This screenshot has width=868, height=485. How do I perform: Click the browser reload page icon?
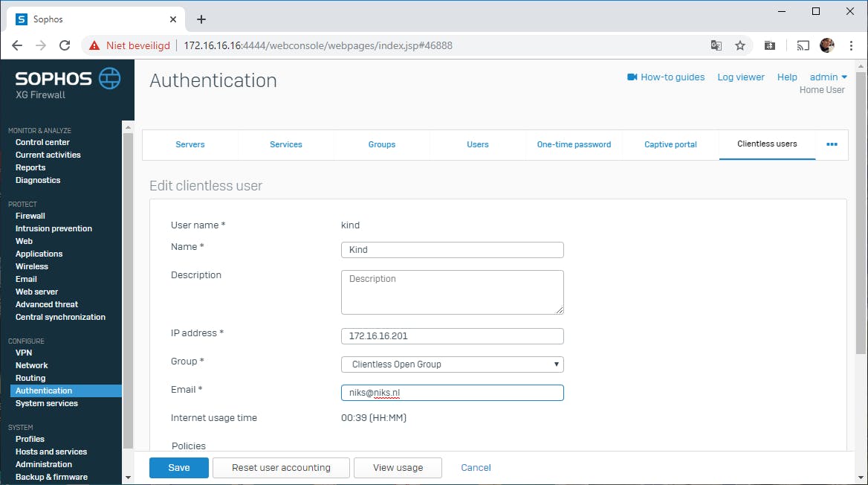click(65, 45)
